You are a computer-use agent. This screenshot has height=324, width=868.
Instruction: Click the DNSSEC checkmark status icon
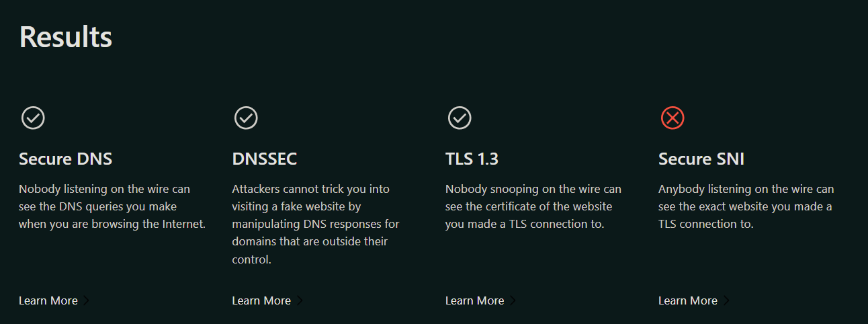[x=246, y=118]
